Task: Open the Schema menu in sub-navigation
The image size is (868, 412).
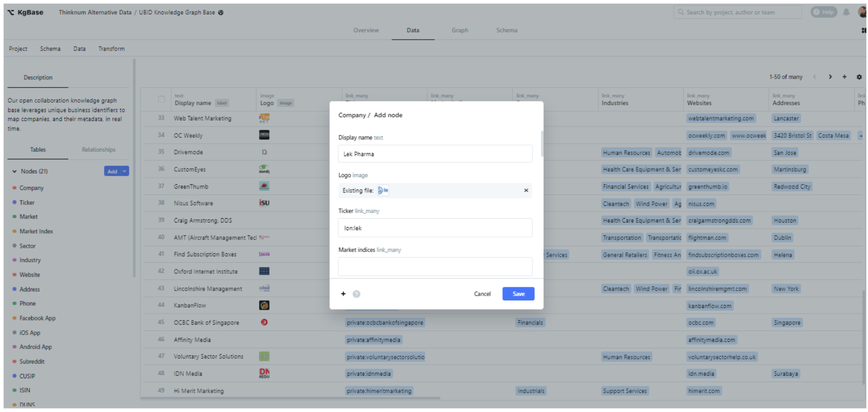Action: click(x=50, y=49)
